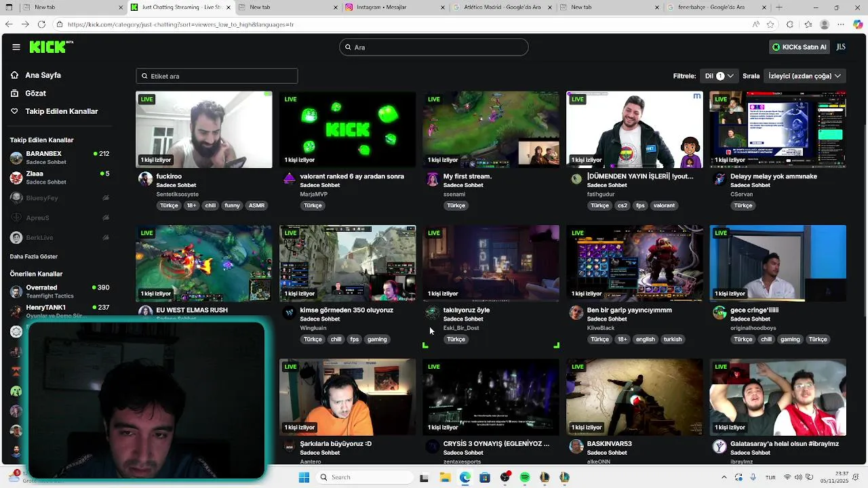This screenshot has width=868, height=488.
Task: Expand the İzleyici (azdan çoğa) sort dropdown
Action: click(804, 76)
